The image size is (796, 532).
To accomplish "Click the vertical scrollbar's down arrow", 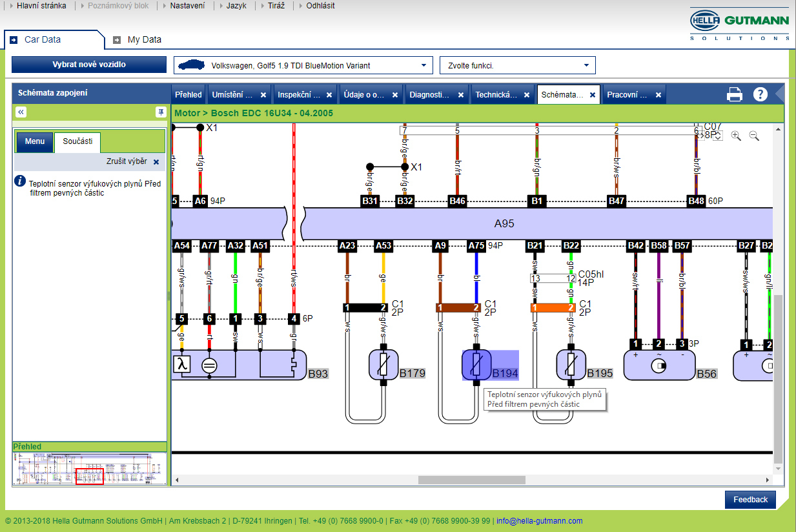I will pos(778,469).
